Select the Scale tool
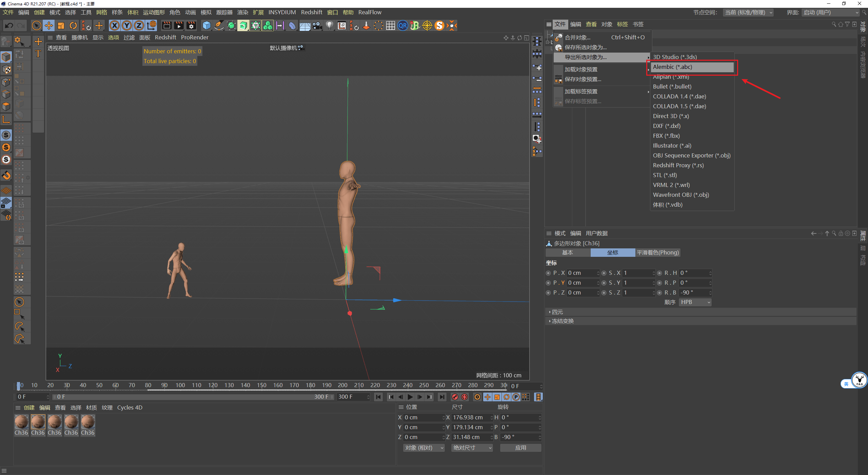This screenshot has width=868, height=475. pyautogui.click(x=61, y=25)
